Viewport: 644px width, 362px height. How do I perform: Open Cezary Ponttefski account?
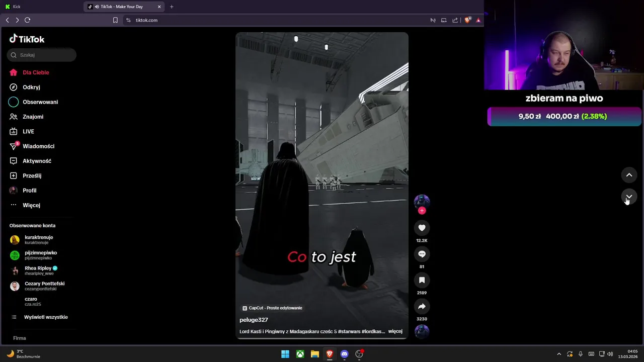37,286
